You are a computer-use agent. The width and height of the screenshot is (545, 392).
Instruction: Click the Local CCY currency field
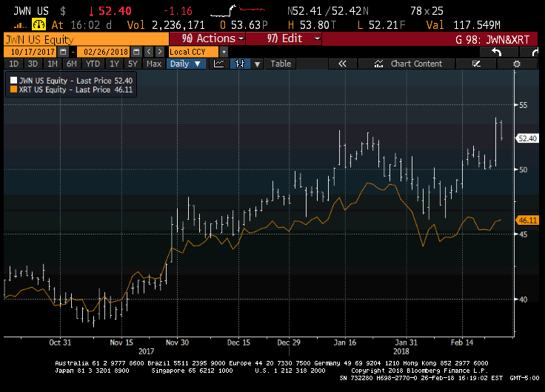click(193, 52)
